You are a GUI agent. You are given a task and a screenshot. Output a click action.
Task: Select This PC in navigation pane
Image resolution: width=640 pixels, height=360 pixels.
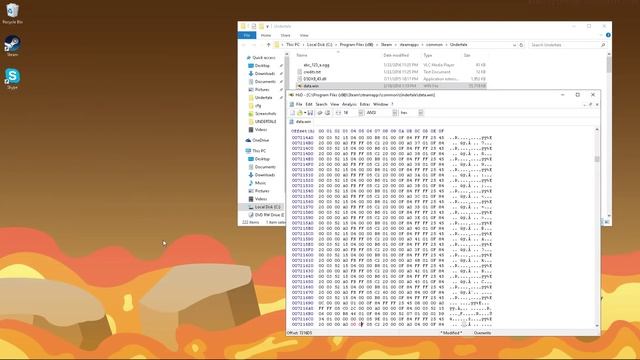click(259, 151)
